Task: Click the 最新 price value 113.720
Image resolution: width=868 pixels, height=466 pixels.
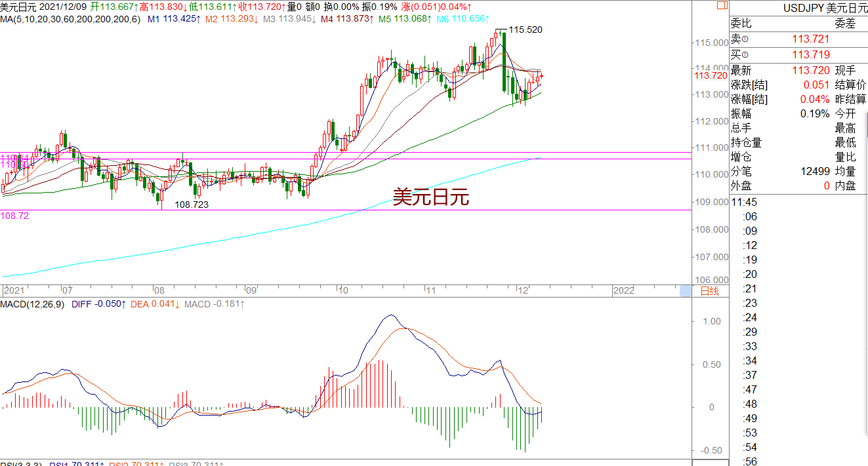Action: 811,71
